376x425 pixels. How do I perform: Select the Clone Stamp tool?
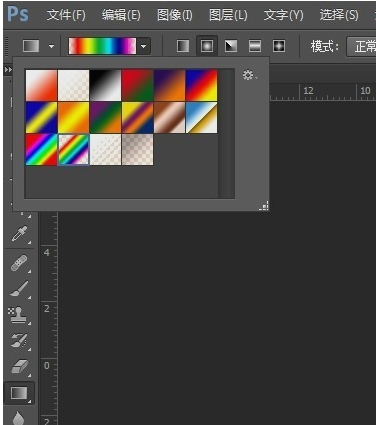[x=17, y=315]
